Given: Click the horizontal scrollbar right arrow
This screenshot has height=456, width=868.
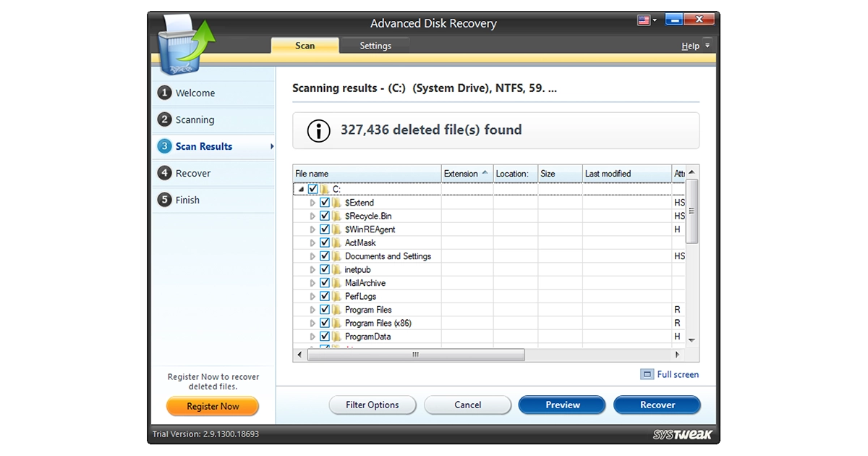Looking at the screenshot, I should [x=678, y=355].
